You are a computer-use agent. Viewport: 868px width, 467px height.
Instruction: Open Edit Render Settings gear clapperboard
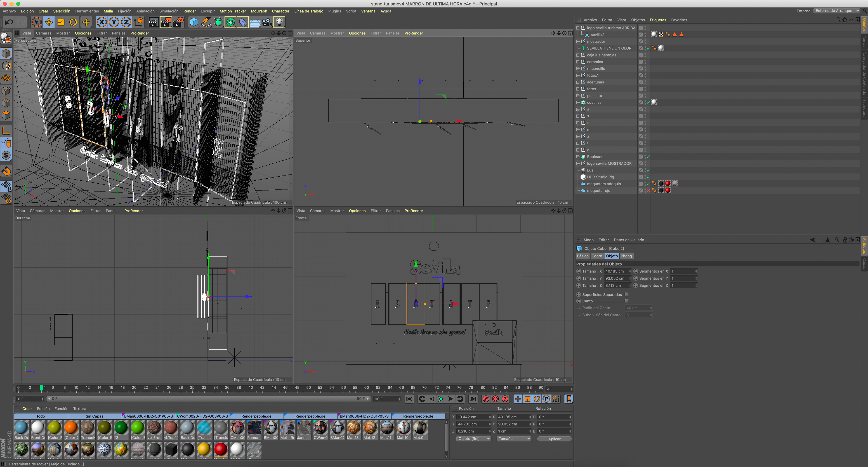pos(178,22)
